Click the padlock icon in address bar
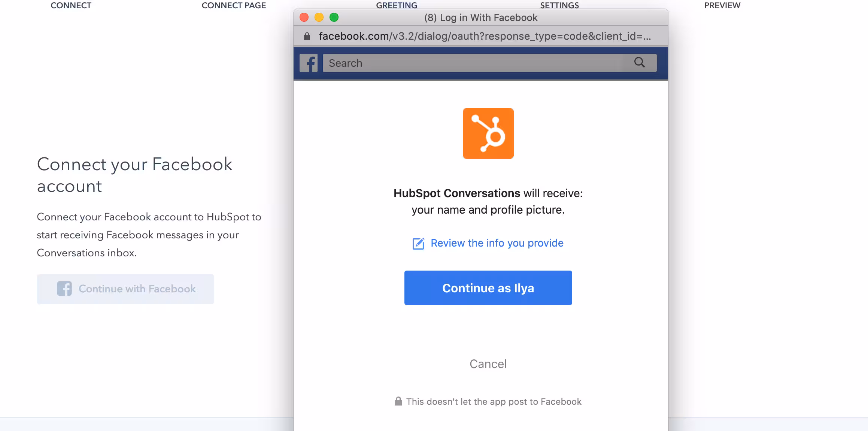The image size is (868, 431). click(307, 36)
